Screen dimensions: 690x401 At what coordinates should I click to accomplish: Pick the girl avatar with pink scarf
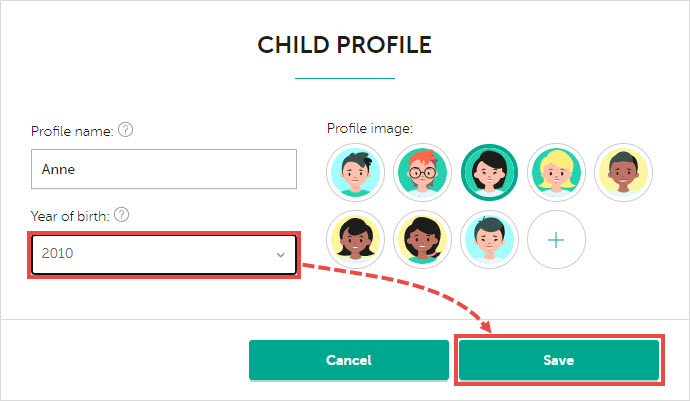coord(422,239)
